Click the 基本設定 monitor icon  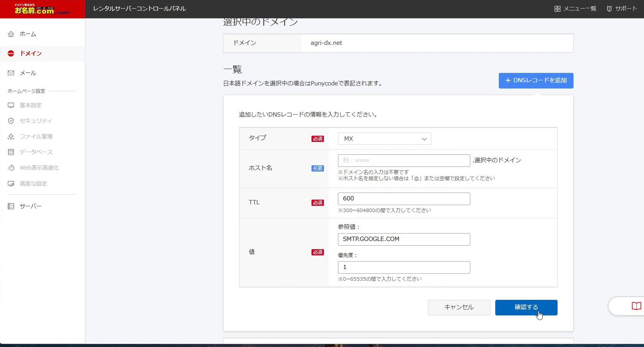tap(11, 105)
